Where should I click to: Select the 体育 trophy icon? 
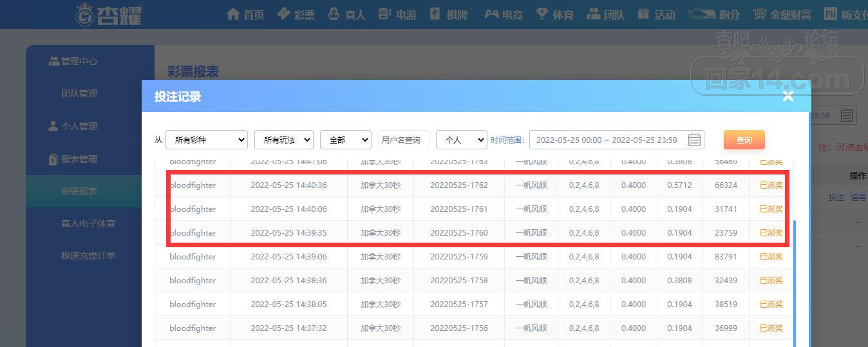coord(542,14)
